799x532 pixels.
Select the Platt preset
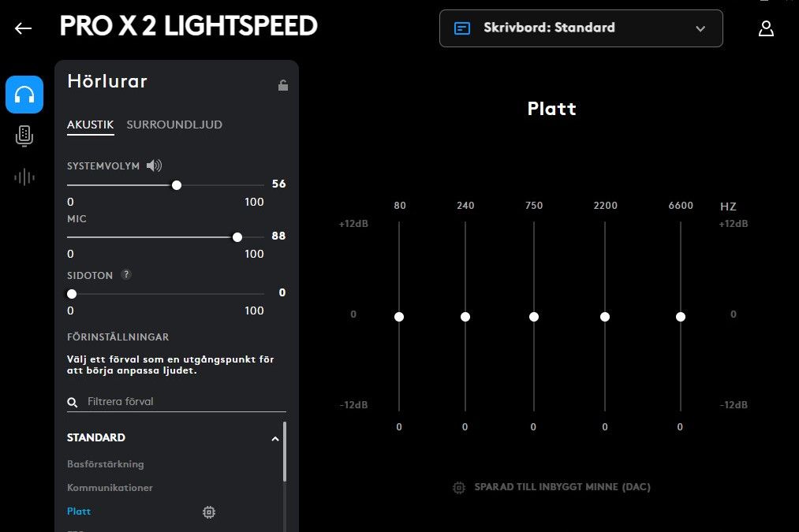(x=79, y=512)
